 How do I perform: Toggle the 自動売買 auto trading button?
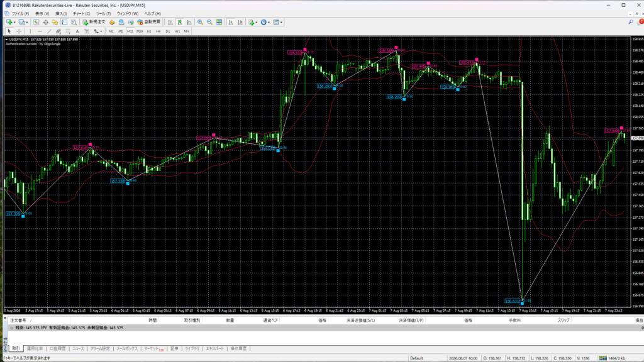point(148,22)
